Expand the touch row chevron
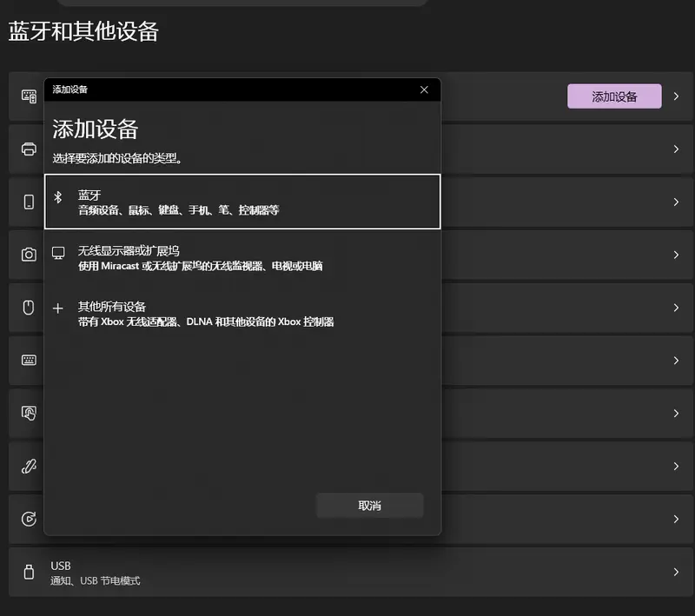 [x=676, y=413]
